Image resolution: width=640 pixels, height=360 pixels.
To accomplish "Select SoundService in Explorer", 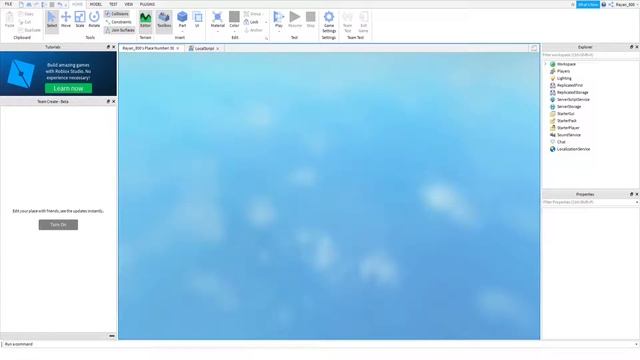I will point(569,135).
